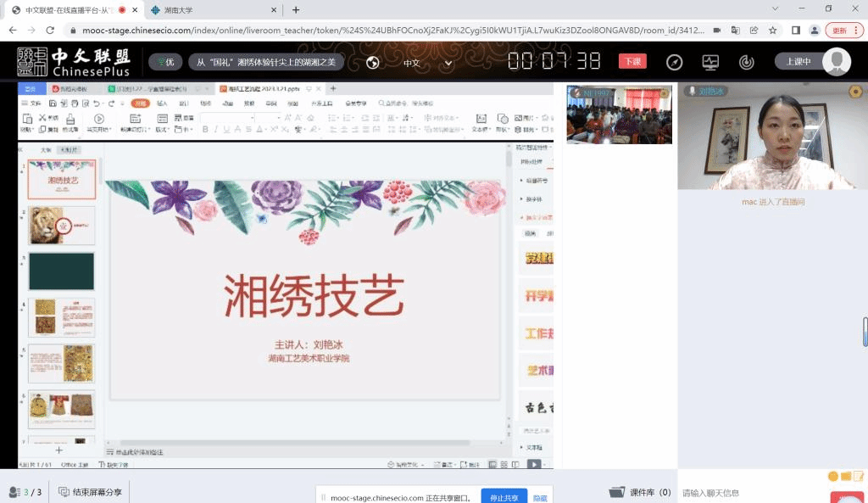Image resolution: width=868 pixels, height=503 pixels.
Task: Click the globe language icon
Action: pos(373,62)
